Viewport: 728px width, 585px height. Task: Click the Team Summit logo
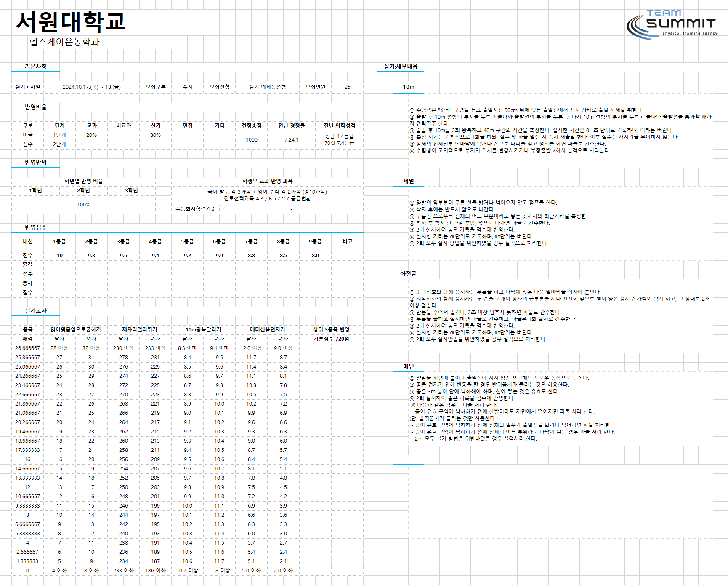point(671,25)
